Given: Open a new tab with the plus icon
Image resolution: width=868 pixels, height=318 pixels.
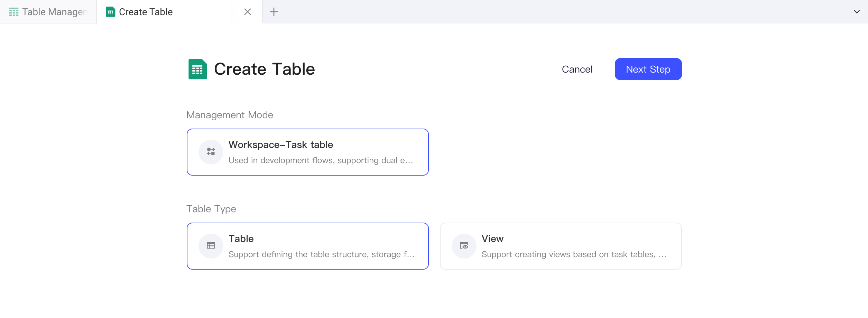Looking at the screenshot, I should [274, 12].
